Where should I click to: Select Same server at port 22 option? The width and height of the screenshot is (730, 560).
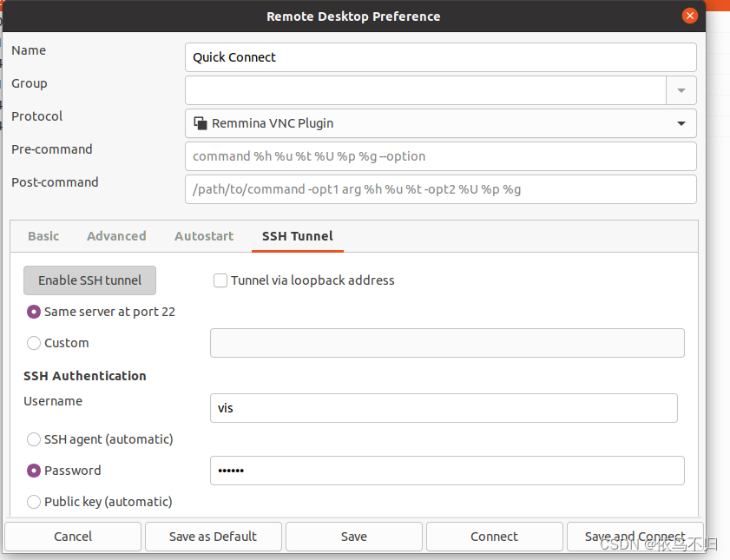[34, 312]
